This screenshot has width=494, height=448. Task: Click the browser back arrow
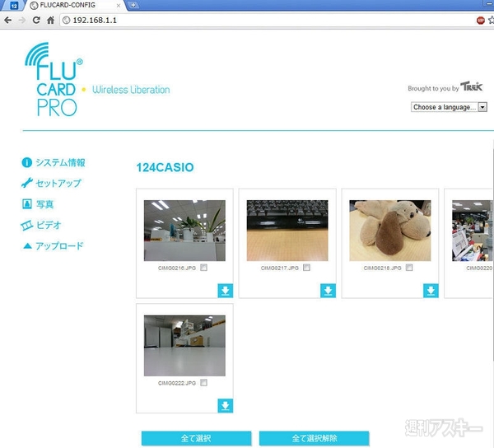click(8, 20)
